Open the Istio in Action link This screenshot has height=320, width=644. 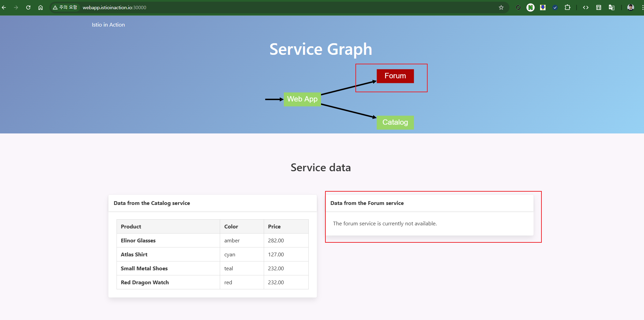tap(108, 25)
